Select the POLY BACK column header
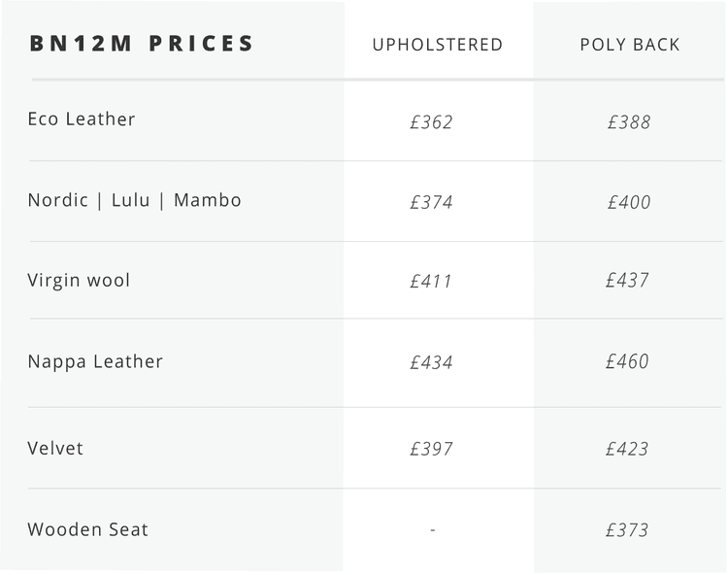 click(x=630, y=45)
